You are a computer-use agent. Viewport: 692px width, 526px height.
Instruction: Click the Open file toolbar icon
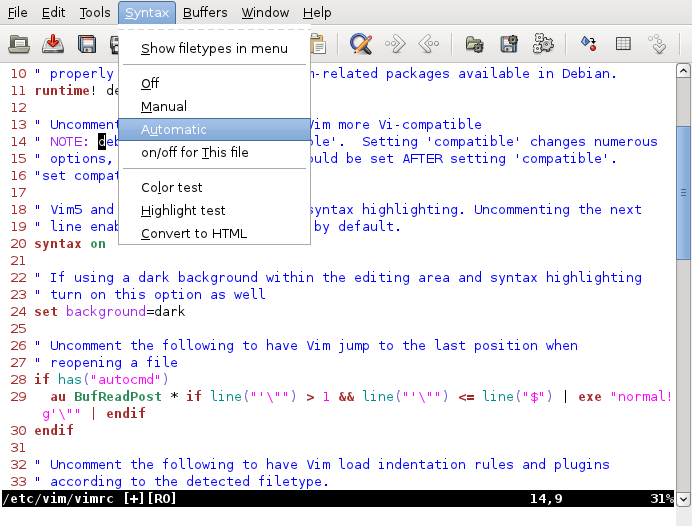18,44
